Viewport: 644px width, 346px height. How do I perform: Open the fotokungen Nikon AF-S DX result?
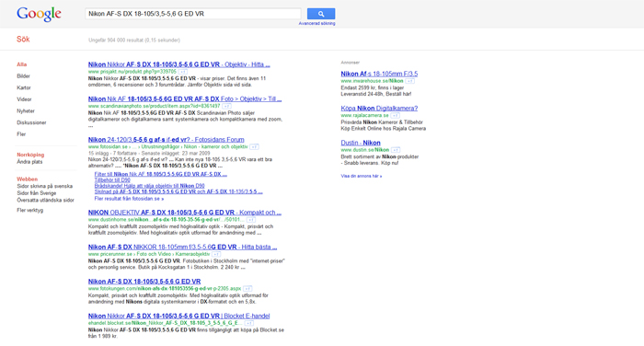pos(144,282)
